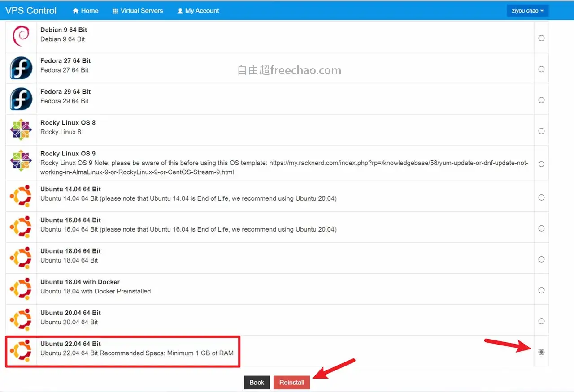Click the Home house icon in navbar
The width and height of the screenshot is (574, 392).
pos(75,11)
